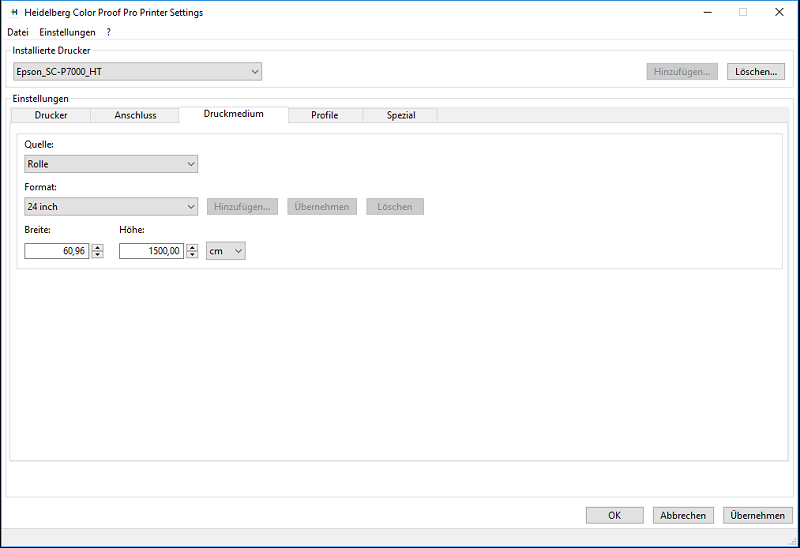Close the Printer Settings window
This screenshot has height=548, width=800.
[779, 12]
